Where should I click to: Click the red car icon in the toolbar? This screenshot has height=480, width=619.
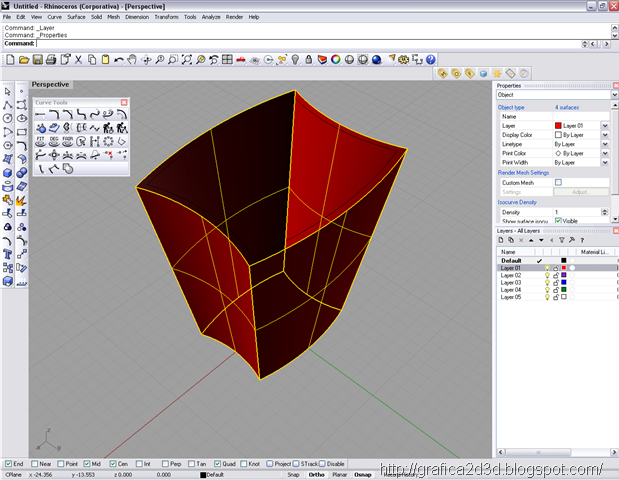(241, 60)
